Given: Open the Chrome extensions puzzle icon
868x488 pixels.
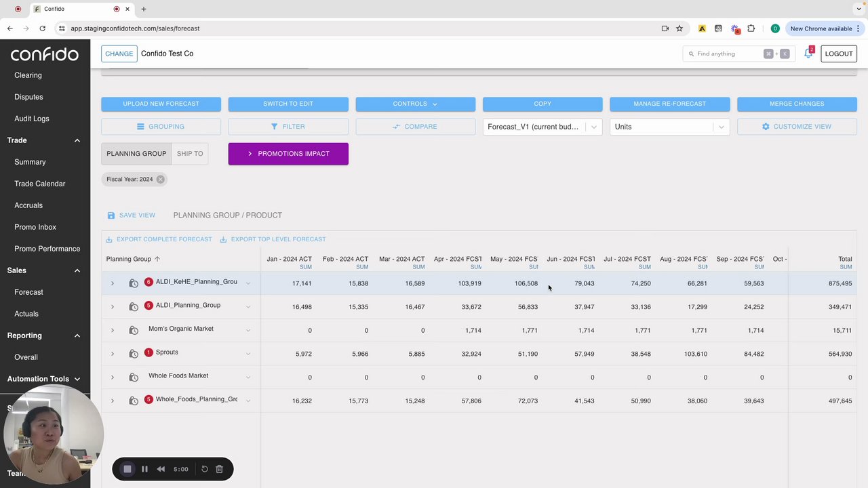Looking at the screenshot, I should 751,28.
